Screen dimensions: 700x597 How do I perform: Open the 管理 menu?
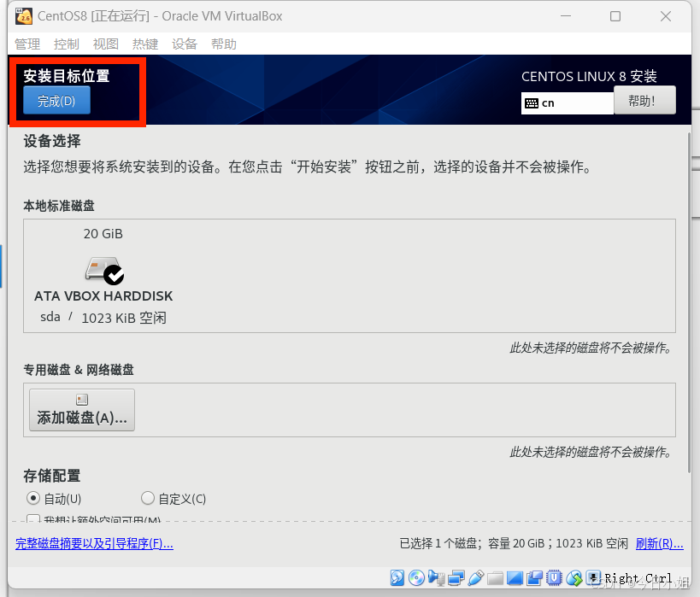coord(27,44)
